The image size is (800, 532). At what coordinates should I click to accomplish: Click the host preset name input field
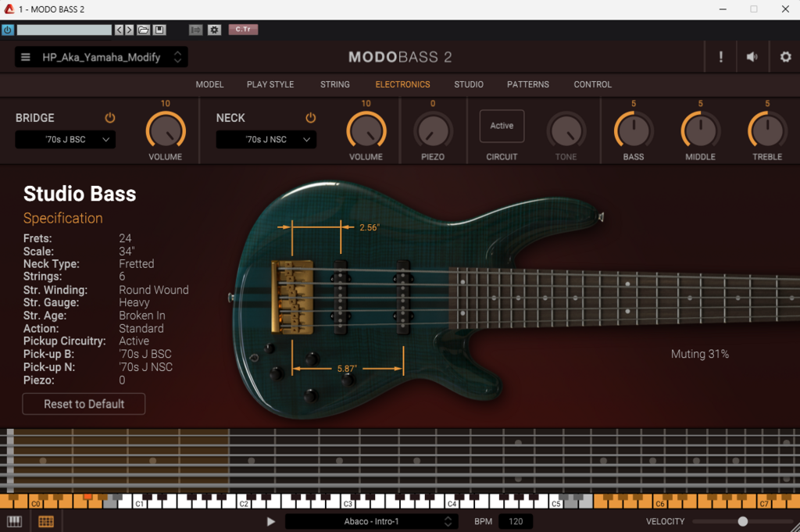coord(64,30)
